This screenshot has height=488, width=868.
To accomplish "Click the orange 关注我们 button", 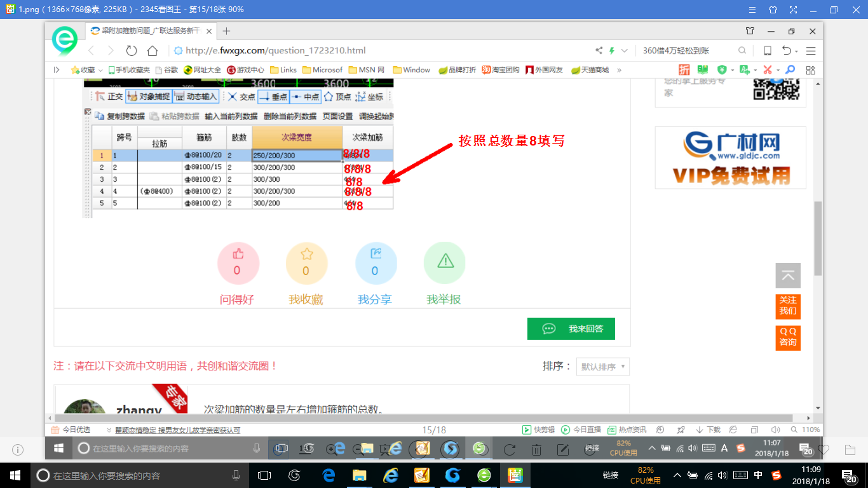I will [788, 306].
